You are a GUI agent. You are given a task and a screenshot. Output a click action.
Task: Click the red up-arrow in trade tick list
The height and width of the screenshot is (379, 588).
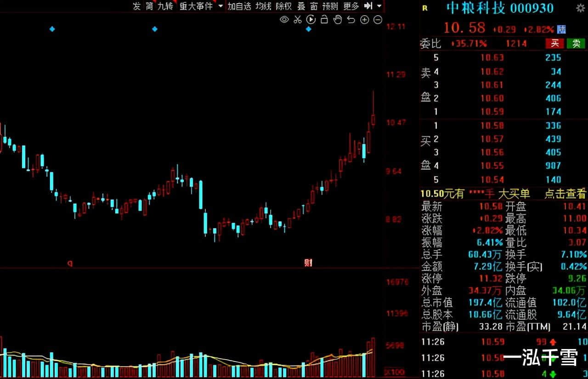pos(553,342)
